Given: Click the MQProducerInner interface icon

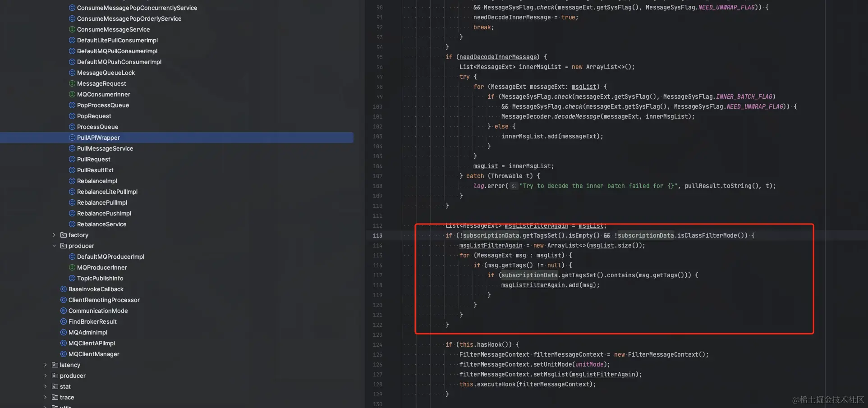Looking at the screenshot, I should tap(72, 267).
